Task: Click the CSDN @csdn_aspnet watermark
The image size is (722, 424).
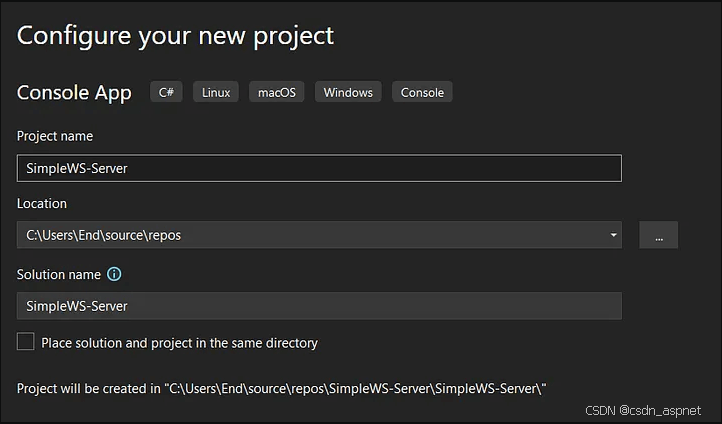Action: coord(643,410)
